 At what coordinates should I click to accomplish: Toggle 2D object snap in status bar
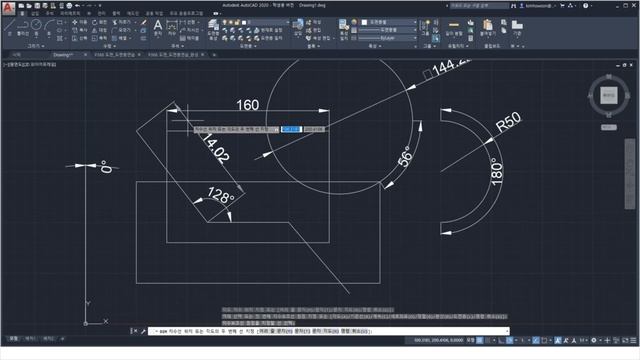[544, 340]
